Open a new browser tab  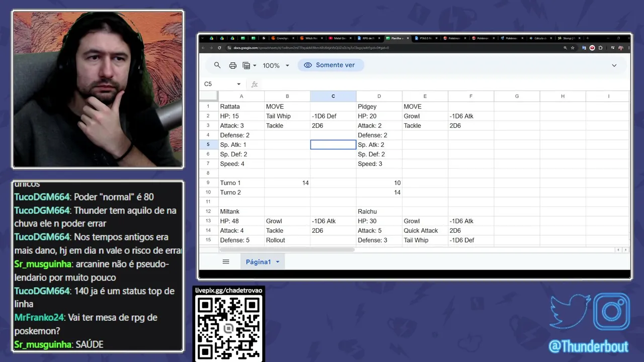(588, 38)
